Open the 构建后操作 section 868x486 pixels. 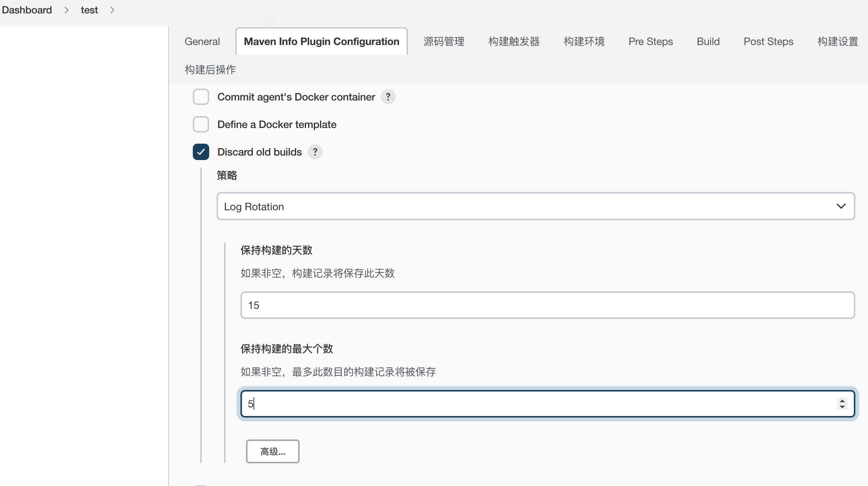click(210, 70)
